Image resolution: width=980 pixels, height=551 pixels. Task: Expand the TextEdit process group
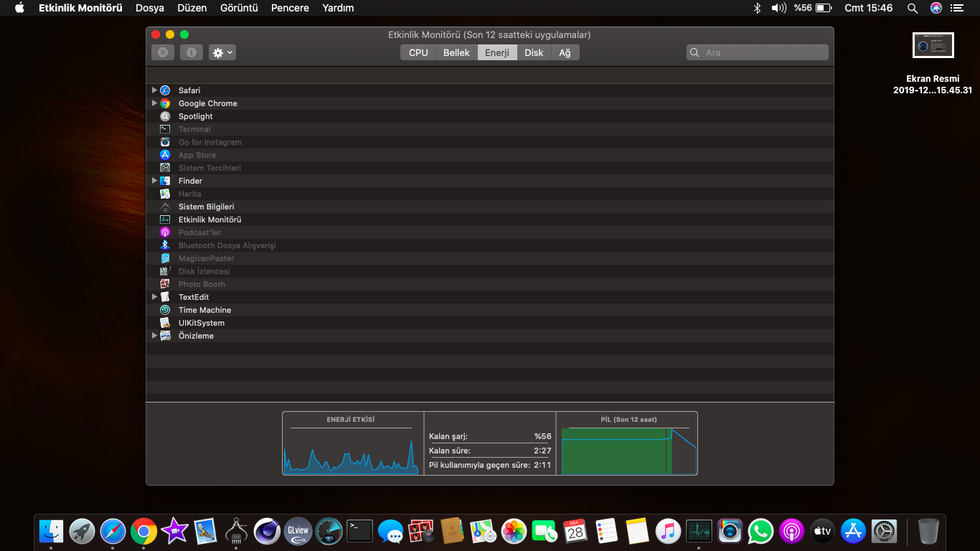point(154,297)
